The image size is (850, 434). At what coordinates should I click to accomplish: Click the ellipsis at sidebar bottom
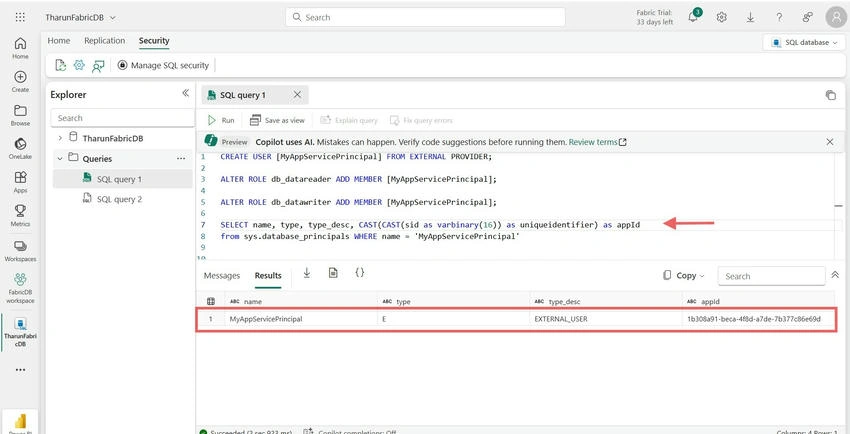pos(20,370)
